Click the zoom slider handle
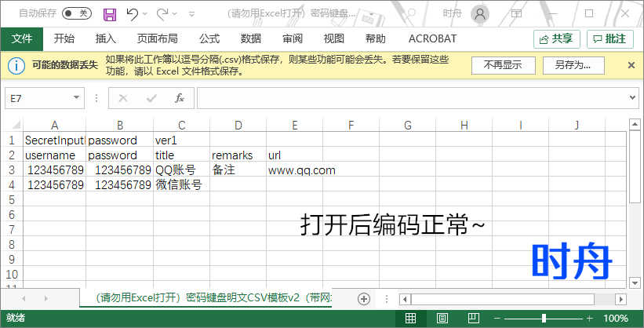 [x=544, y=318]
